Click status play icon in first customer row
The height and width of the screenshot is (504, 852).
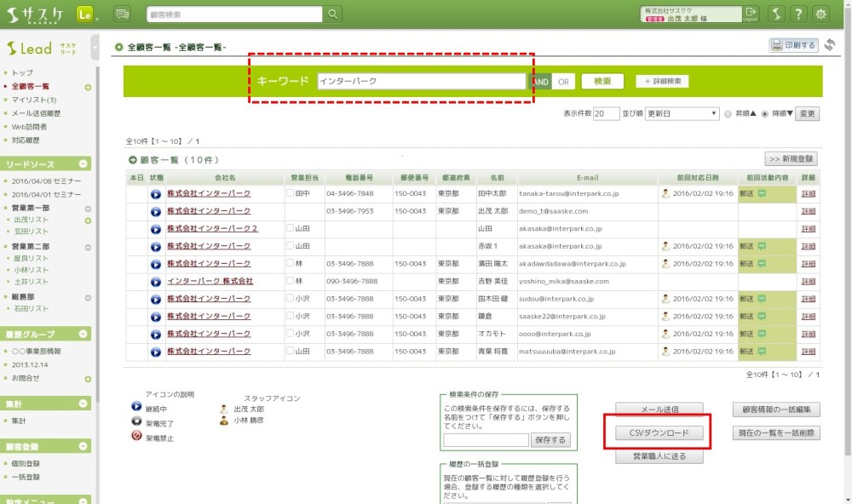pyautogui.click(x=156, y=194)
